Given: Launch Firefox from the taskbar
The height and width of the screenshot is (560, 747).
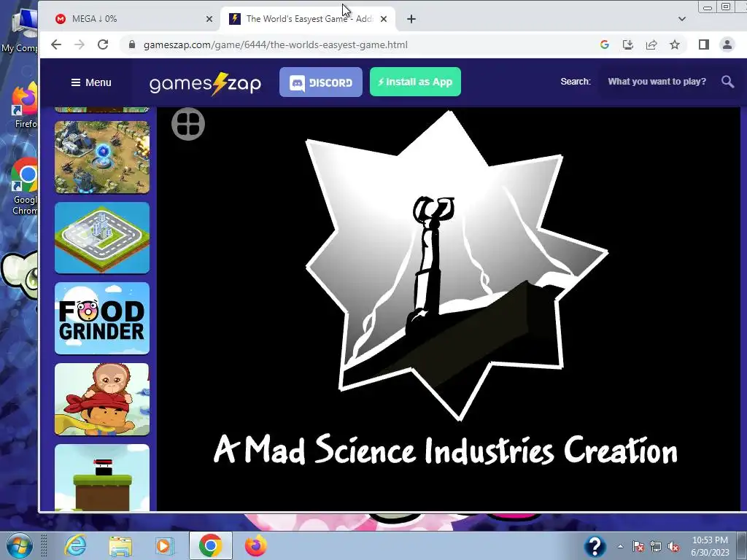Looking at the screenshot, I should 256,545.
